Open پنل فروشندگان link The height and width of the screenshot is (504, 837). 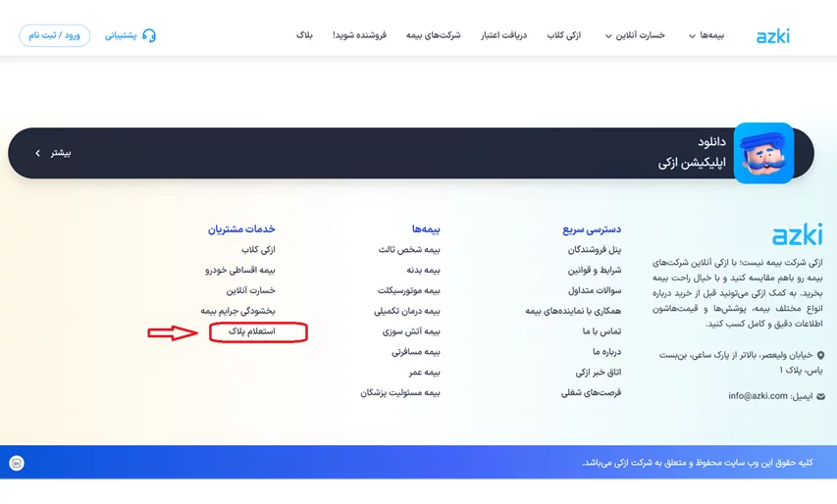(x=594, y=250)
